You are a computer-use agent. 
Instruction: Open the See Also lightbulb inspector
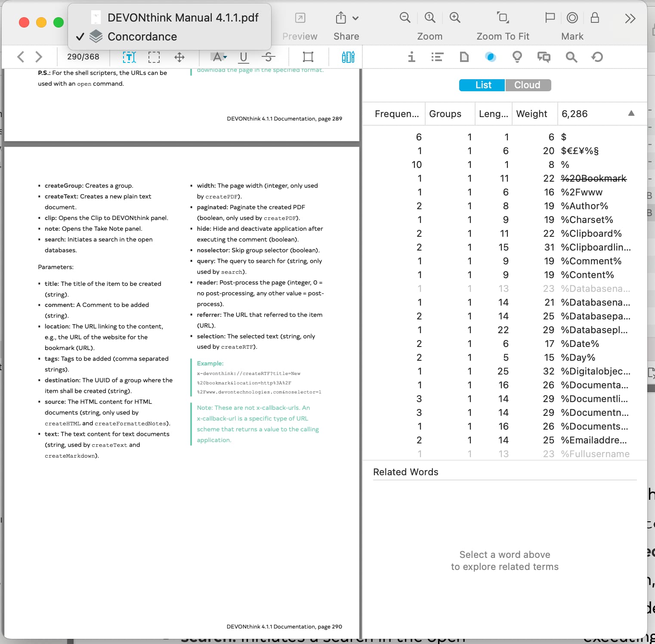pos(517,57)
